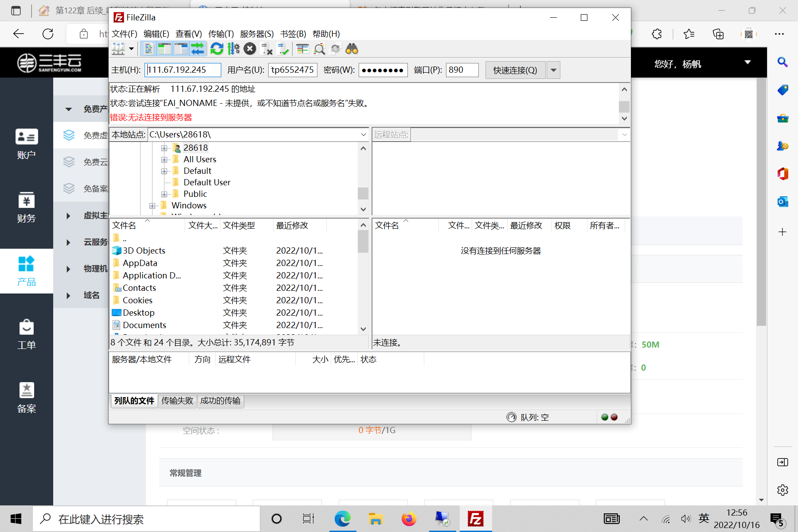Open 账户 in website sidebar
798x532 pixels.
click(27, 144)
